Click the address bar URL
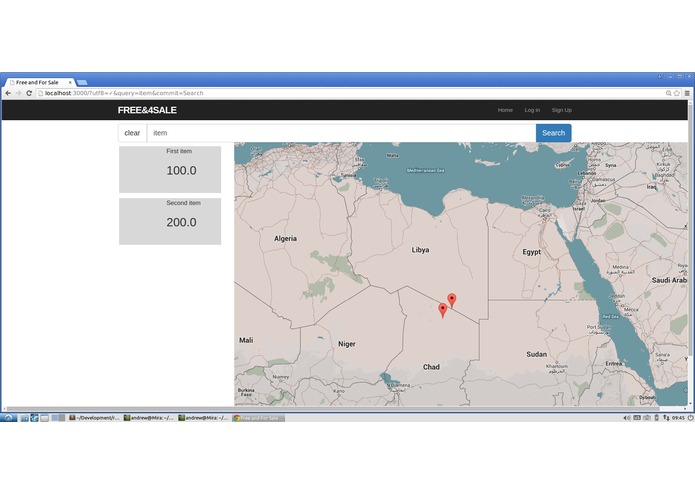Viewport: 695px width, 494px height. click(124, 93)
